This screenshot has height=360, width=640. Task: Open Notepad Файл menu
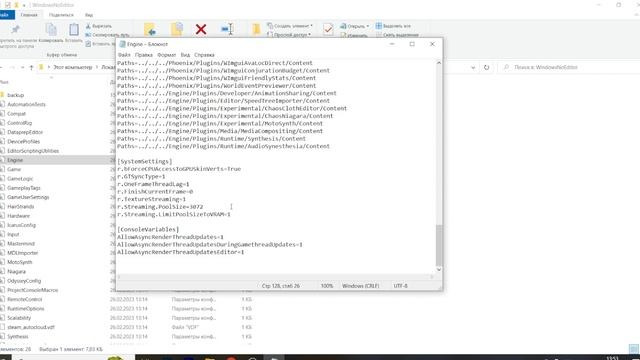click(x=124, y=55)
